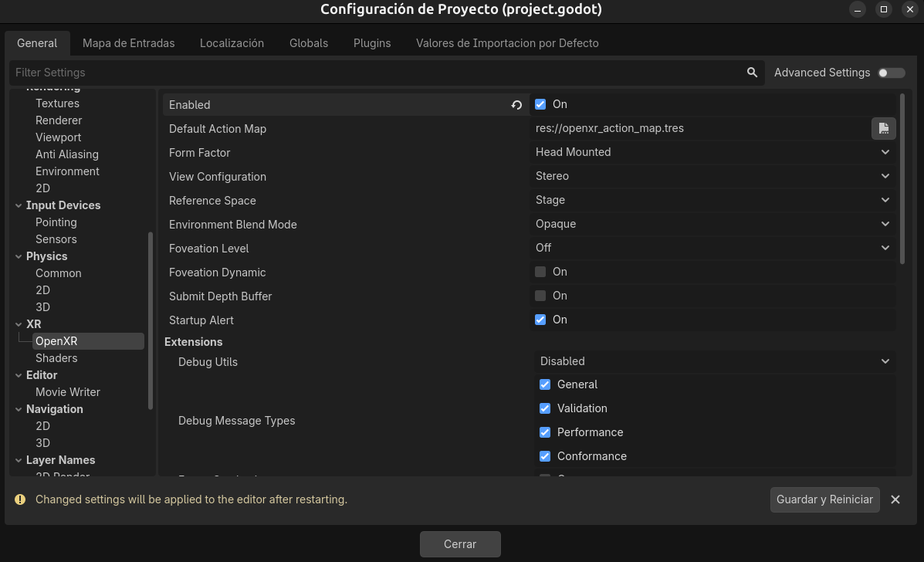Screen dimensions: 924x562
Task: Expand Debug Utils dropdown
Action: [713, 361]
